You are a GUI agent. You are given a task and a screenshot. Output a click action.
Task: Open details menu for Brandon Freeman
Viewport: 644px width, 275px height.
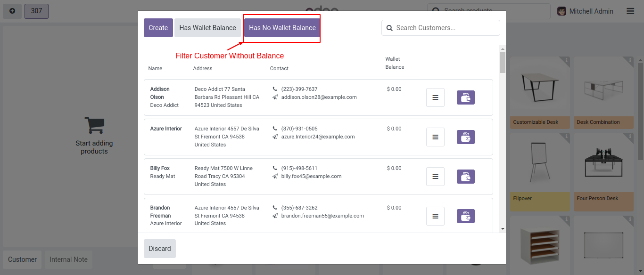pos(435,216)
